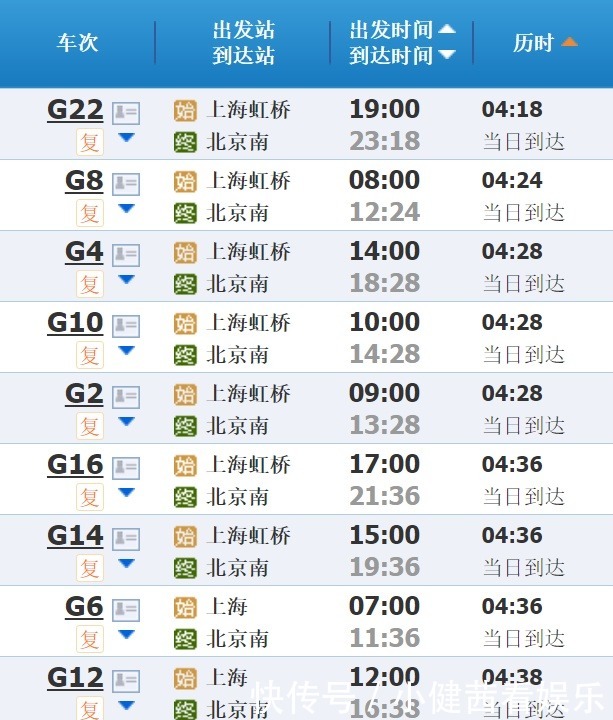Screen dimensions: 613x720
Task: Click the 复 badge under G2
Action: tap(90, 425)
